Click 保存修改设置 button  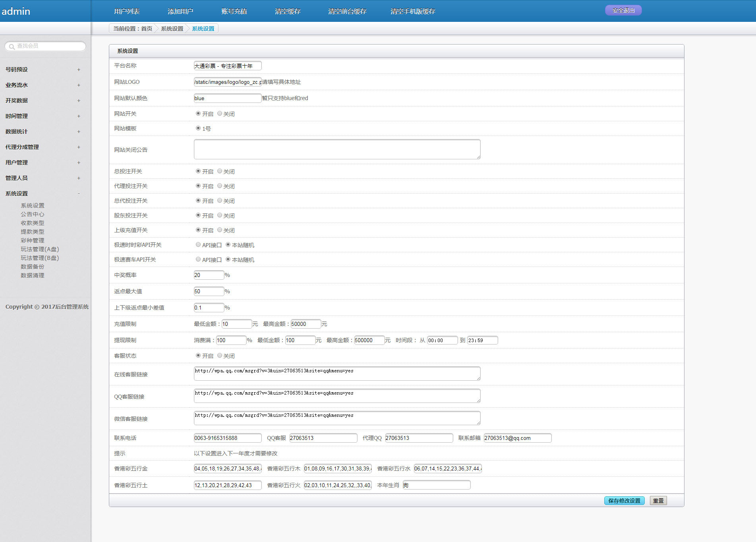click(624, 501)
